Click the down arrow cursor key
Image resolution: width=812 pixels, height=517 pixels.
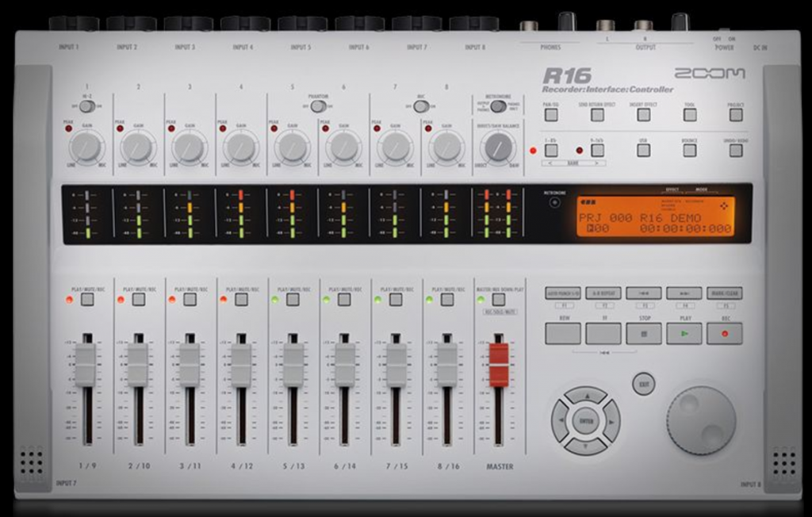(x=586, y=446)
